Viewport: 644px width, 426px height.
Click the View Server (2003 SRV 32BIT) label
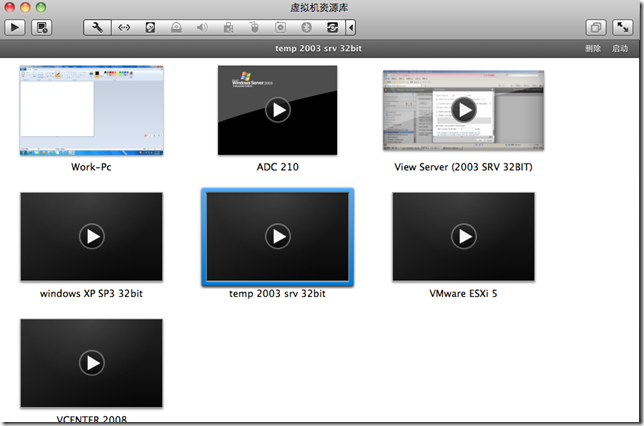point(463,167)
